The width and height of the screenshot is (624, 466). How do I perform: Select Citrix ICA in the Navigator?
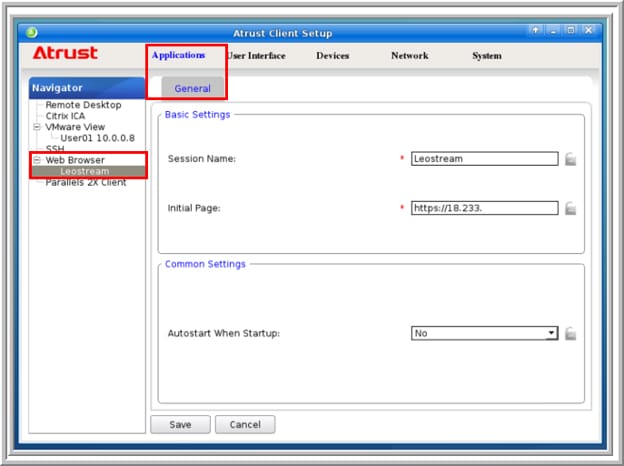coord(65,116)
